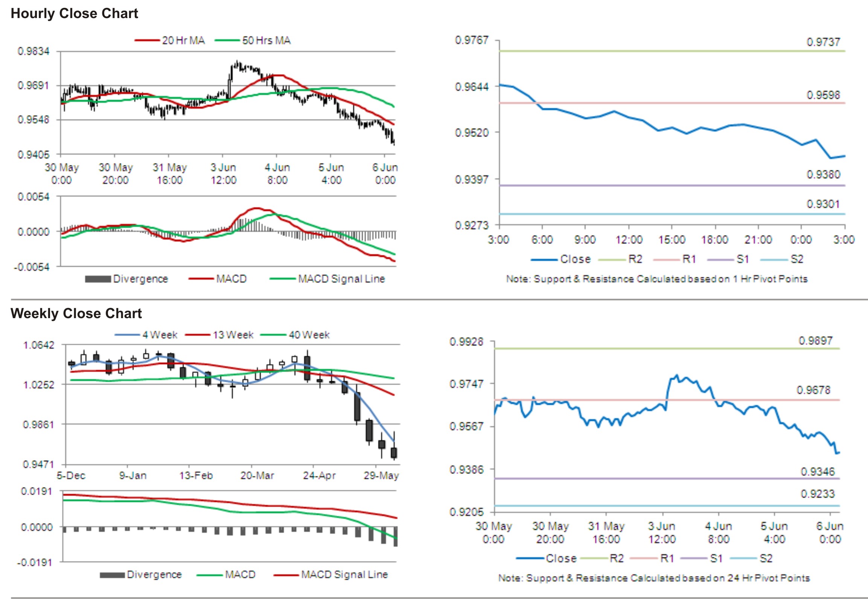Viewport: 868px width, 599px height.
Task: Click the R1 value 0.9598
Action: click(823, 95)
